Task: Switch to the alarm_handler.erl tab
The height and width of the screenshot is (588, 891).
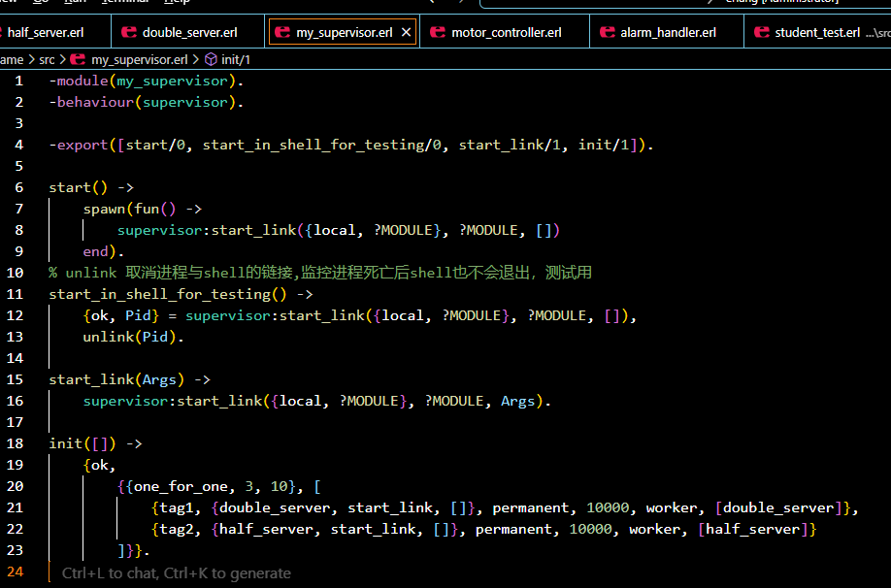Action: (x=668, y=32)
